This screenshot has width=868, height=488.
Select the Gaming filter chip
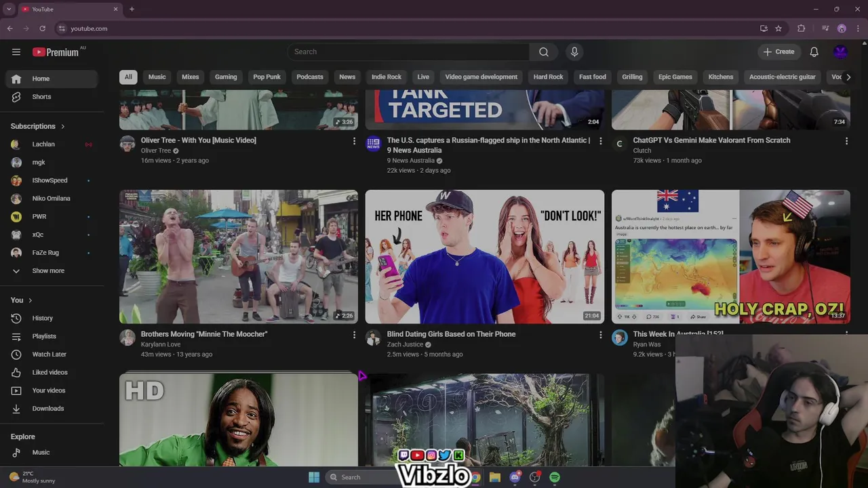point(226,77)
